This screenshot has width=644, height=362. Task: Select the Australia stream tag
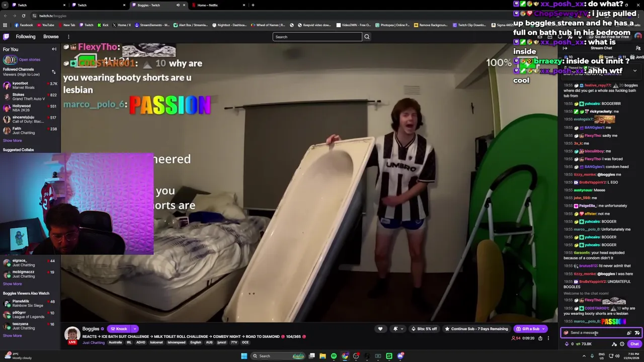pyautogui.click(x=115, y=343)
